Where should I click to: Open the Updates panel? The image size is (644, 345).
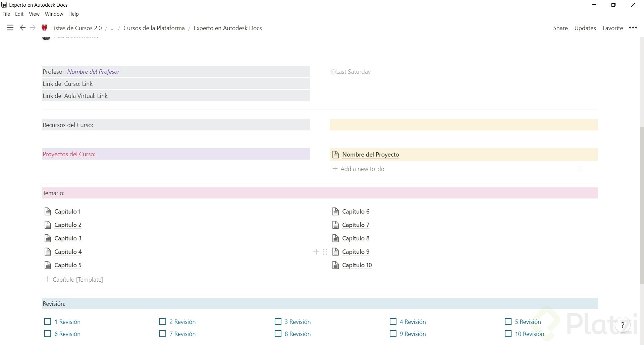pyautogui.click(x=585, y=28)
